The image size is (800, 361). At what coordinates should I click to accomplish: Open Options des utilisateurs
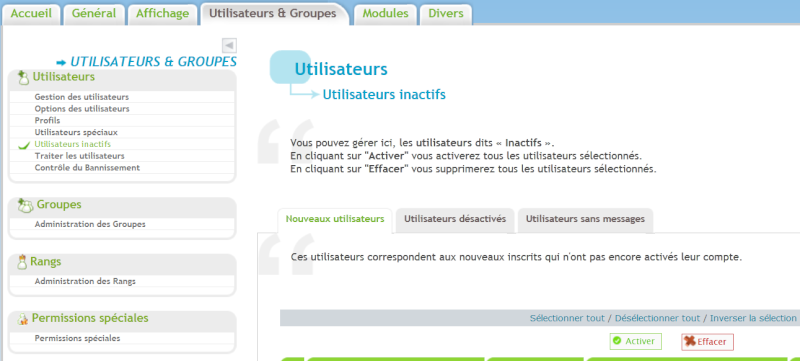coord(82,109)
